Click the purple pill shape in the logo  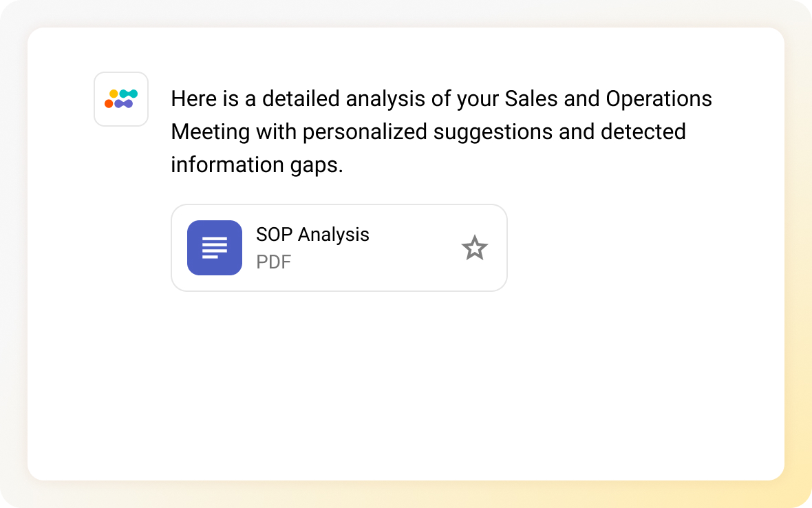(x=124, y=104)
